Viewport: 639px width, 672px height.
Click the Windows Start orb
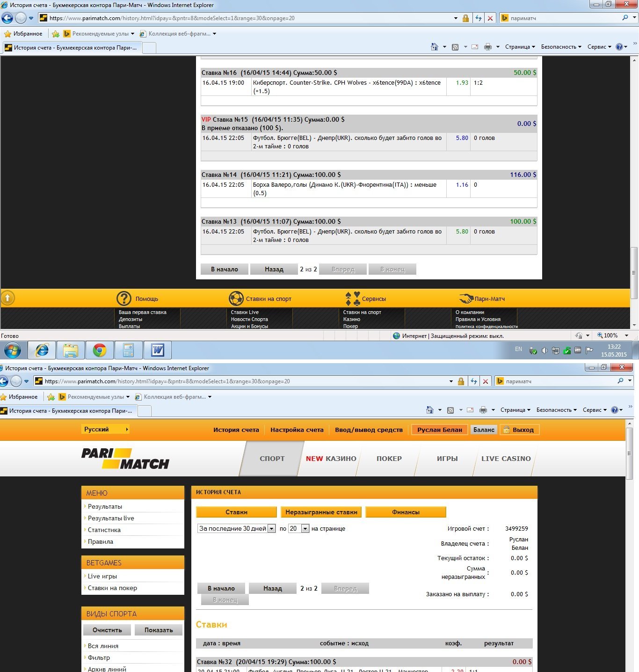point(12,350)
